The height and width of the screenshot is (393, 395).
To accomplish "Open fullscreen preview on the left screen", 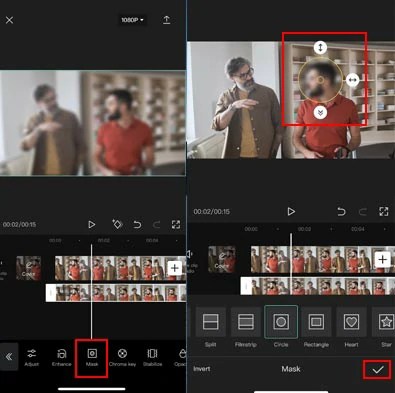I will (176, 224).
